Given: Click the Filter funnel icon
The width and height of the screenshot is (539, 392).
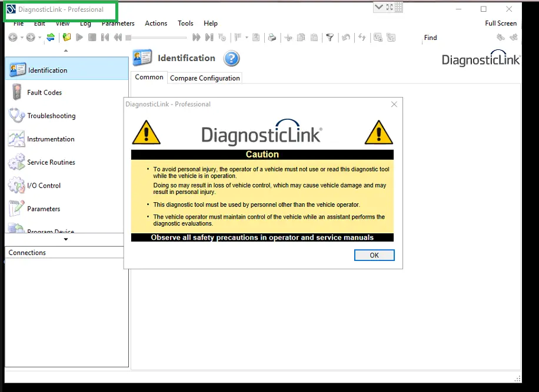Looking at the screenshot, I should (x=330, y=37).
